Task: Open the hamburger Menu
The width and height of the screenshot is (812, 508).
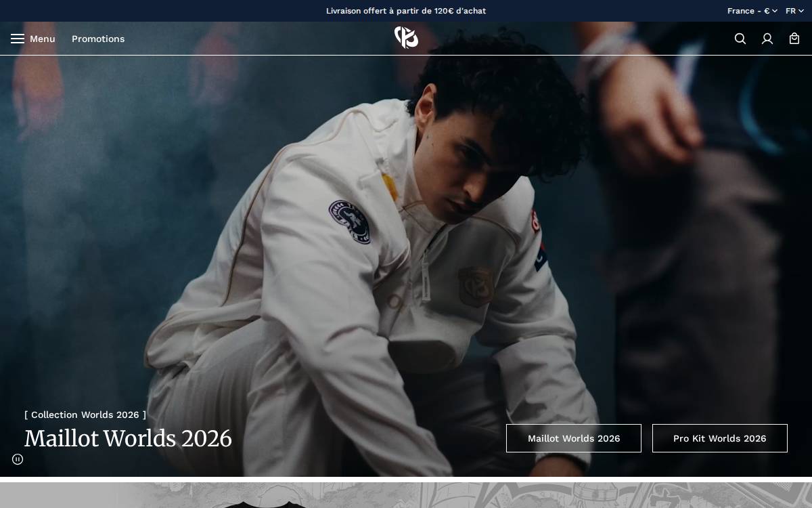Action: [x=32, y=39]
